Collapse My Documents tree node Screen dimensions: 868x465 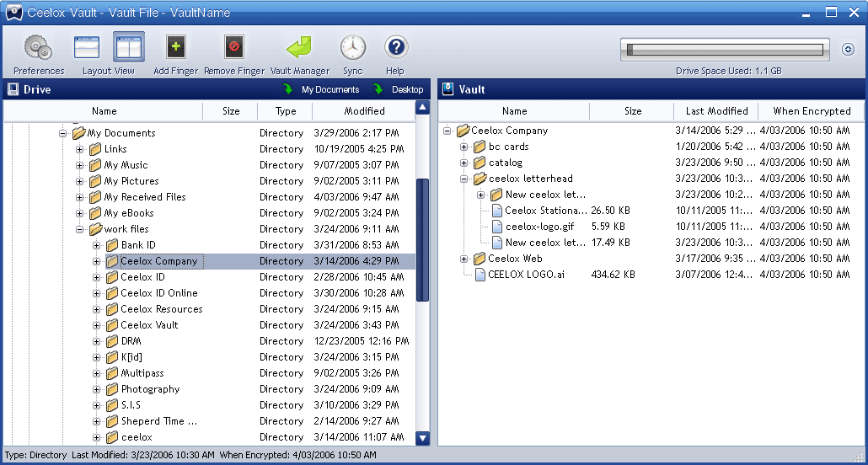[x=62, y=133]
